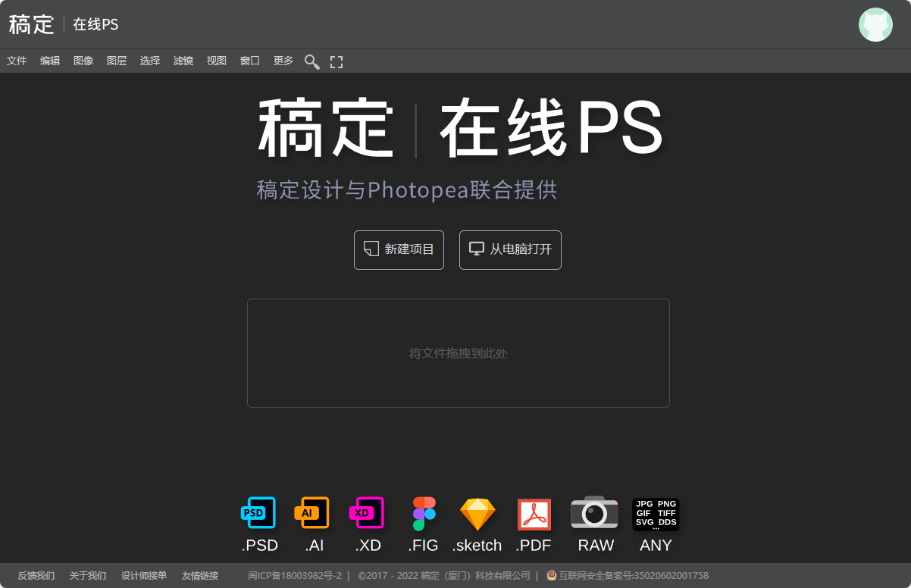Viewport: 911px width, 588px height.
Task: Open the 反馈我们 link in the footer
Action: point(36,575)
